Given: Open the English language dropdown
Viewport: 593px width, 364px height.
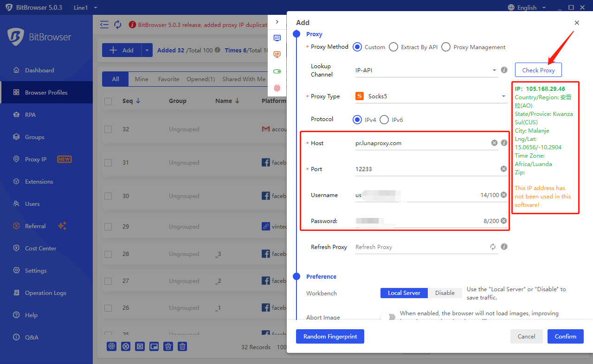Looking at the screenshot, I should click(x=527, y=7).
